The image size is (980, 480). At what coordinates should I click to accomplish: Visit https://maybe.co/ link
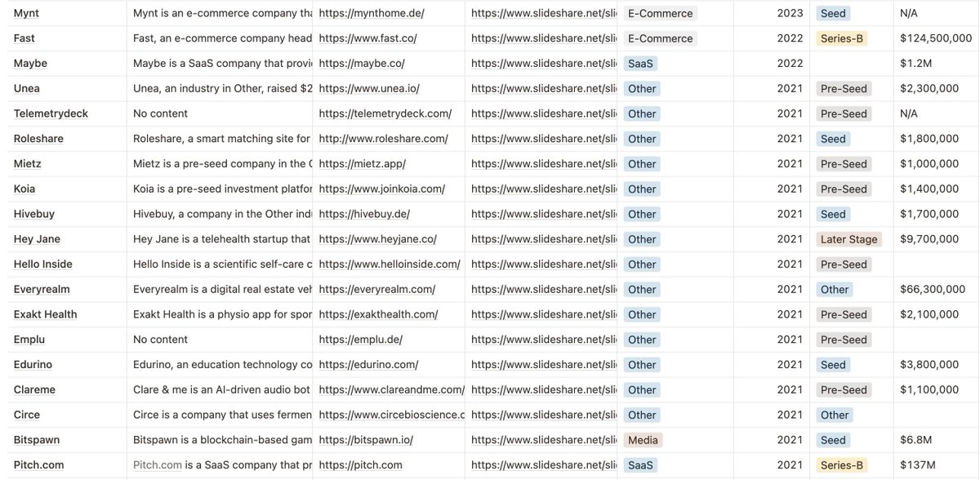coord(362,64)
